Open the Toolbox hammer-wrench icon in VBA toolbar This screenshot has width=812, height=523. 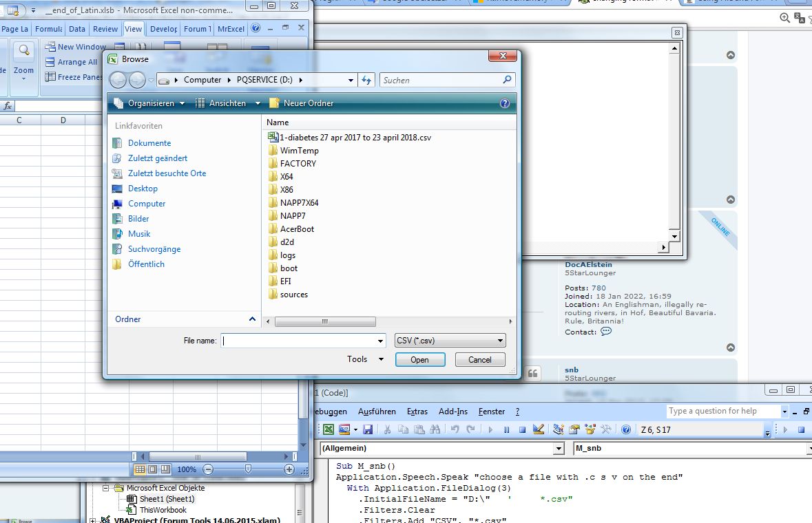606,429
